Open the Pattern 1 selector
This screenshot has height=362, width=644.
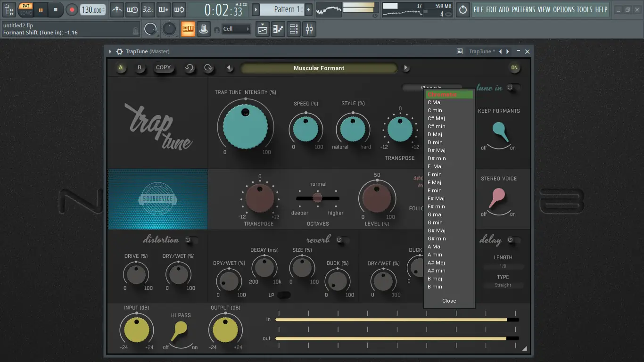pos(281,9)
